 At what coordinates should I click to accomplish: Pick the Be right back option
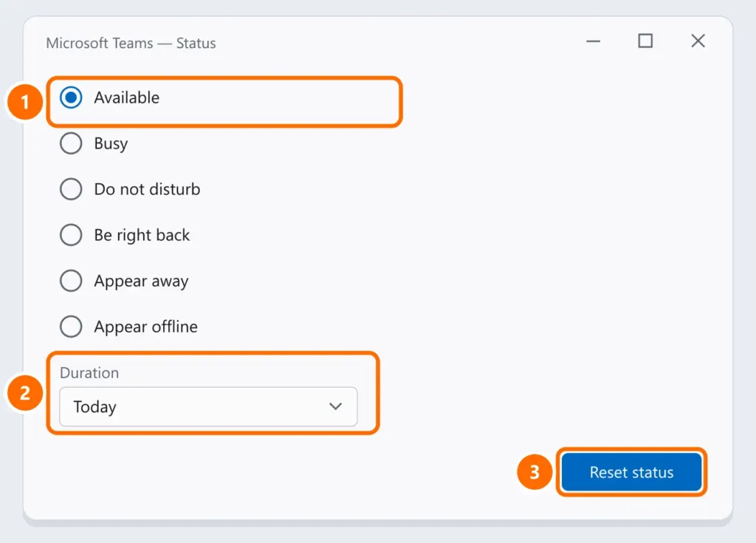coord(71,235)
